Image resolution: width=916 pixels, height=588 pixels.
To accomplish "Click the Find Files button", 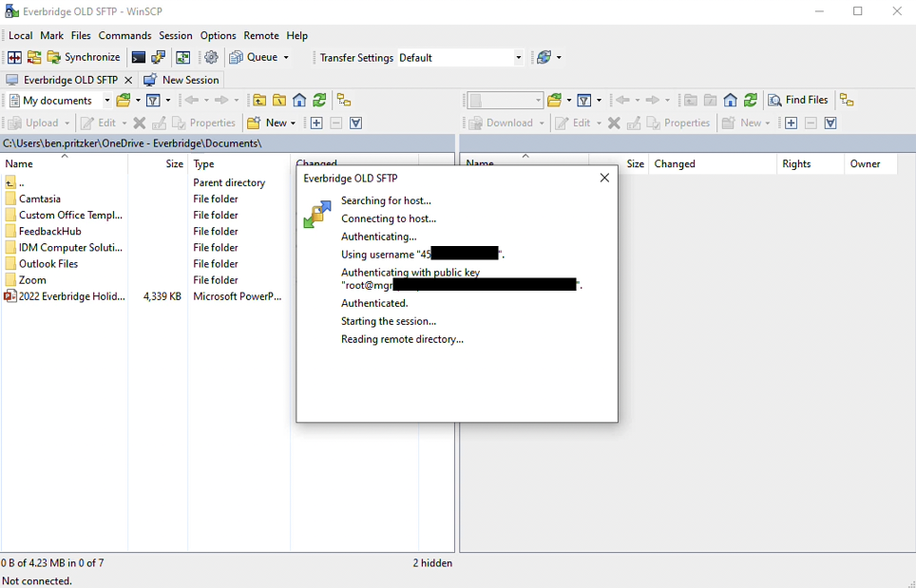I will tap(798, 101).
